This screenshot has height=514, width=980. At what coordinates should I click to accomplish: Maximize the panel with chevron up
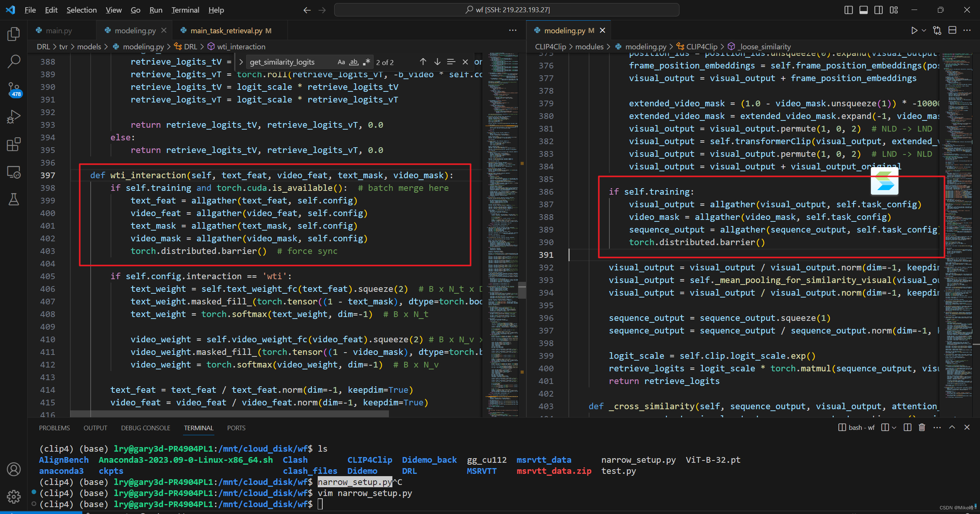pyautogui.click(x=952, y=428)
